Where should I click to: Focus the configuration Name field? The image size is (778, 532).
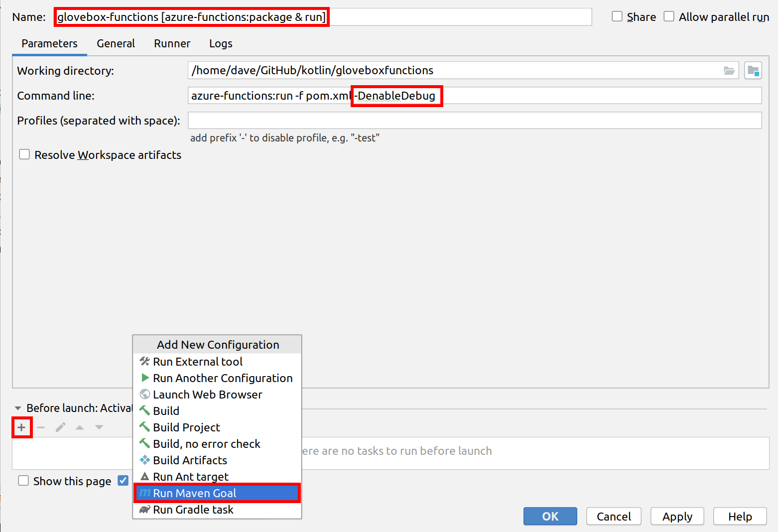(323, 17)
